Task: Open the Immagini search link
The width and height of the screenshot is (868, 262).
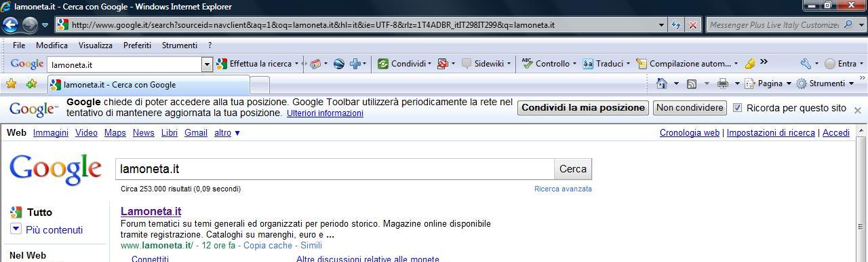Action: click(51, 133)
